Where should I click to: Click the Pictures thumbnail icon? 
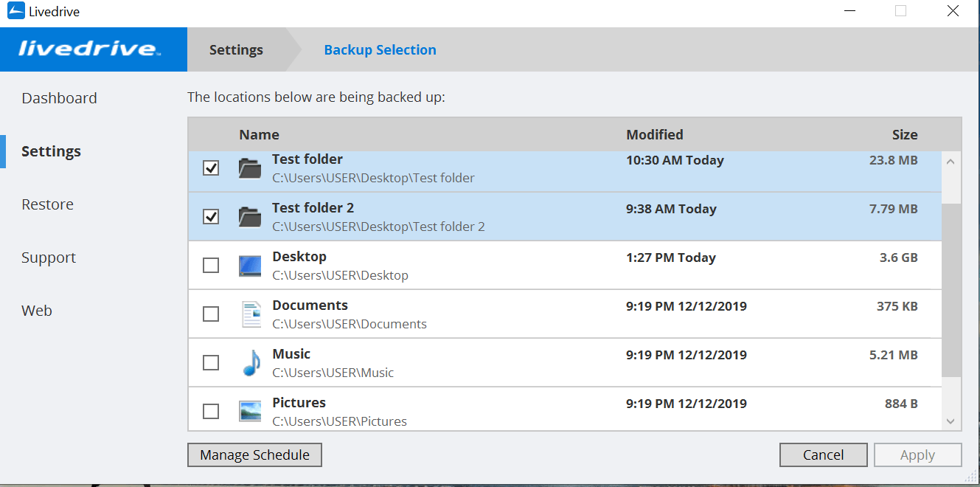coord(250,410)
